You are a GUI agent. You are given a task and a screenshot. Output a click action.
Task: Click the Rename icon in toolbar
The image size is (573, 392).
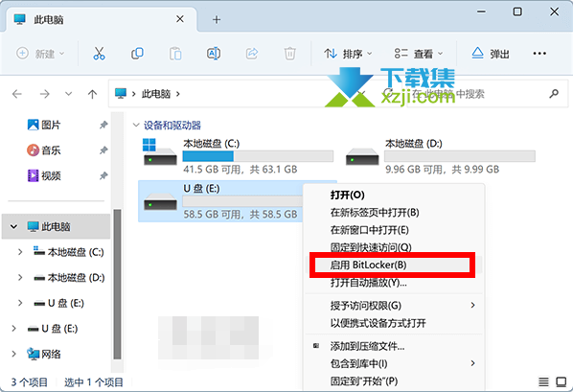[x=214, y=54]
